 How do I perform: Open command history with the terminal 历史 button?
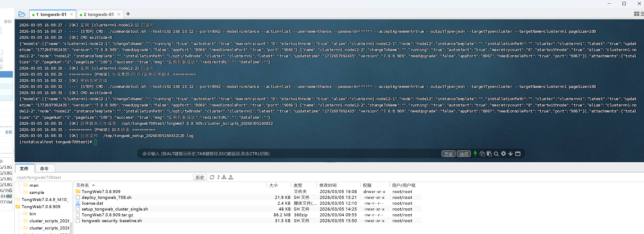448,154
